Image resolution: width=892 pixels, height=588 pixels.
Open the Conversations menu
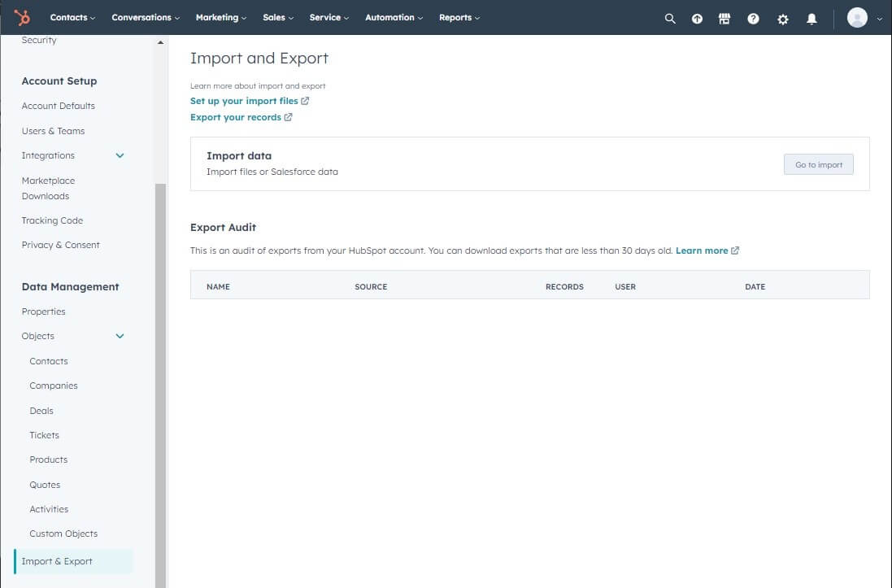point(146,18)
